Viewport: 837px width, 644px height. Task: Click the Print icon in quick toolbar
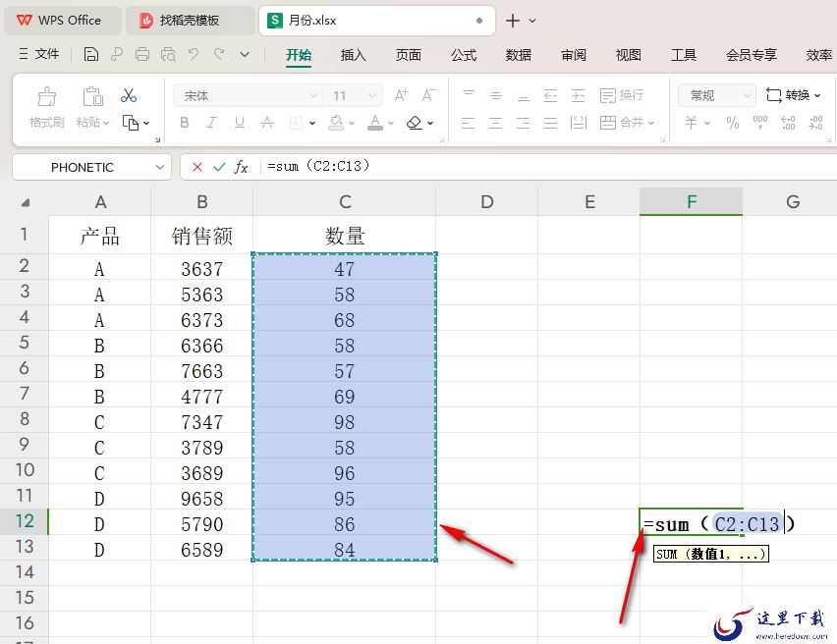(142, 54)
